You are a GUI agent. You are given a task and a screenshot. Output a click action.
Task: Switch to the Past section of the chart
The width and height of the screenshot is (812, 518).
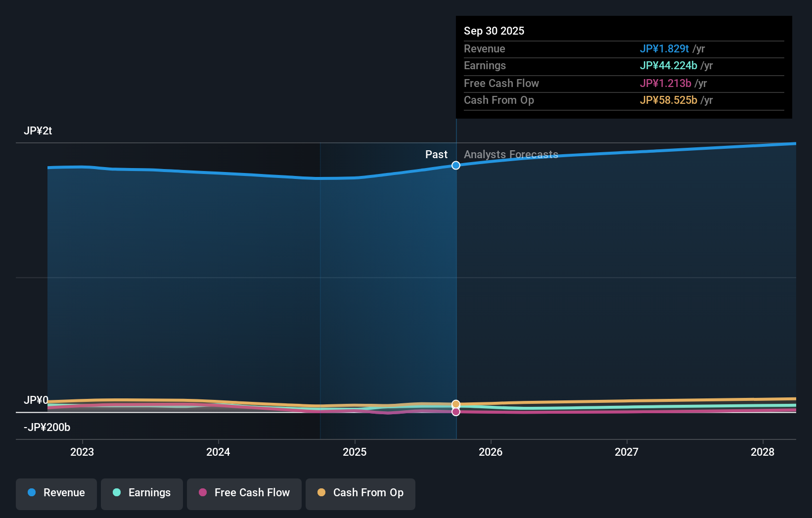(436, 154)
